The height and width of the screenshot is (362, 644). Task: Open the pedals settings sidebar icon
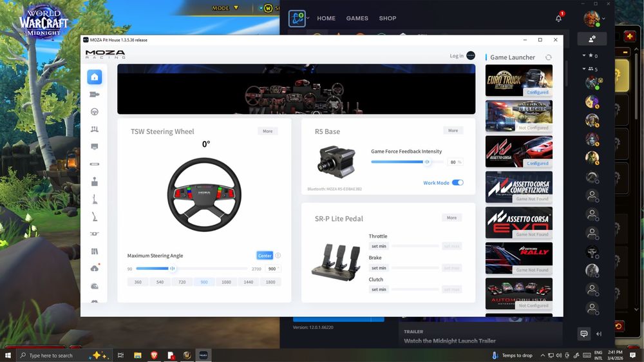pyautogui.click(x=95, y=129)
